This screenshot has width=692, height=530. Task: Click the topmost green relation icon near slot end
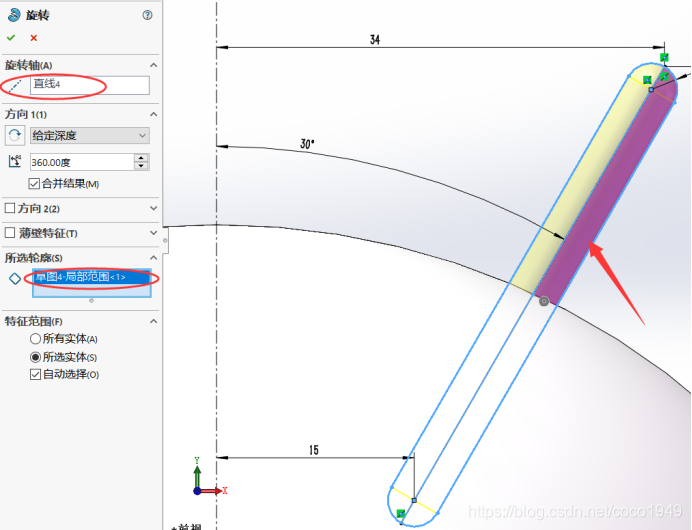pos(664,57)
